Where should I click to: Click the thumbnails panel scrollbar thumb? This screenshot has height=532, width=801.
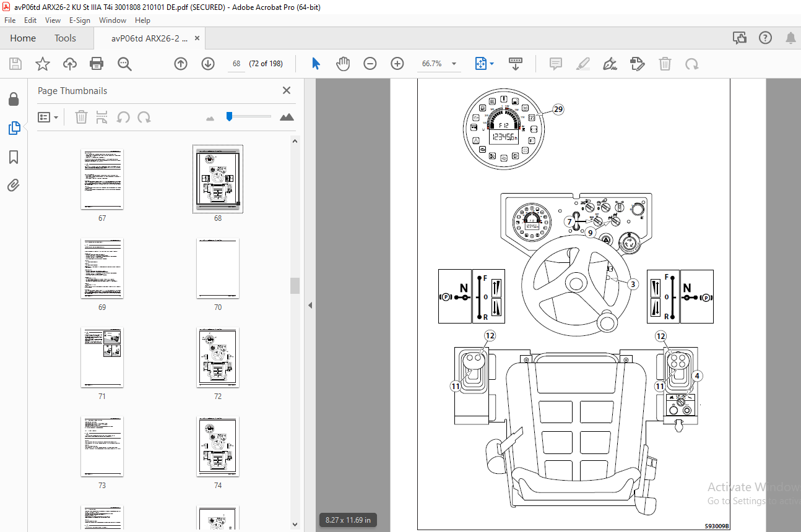click(295, 285)
